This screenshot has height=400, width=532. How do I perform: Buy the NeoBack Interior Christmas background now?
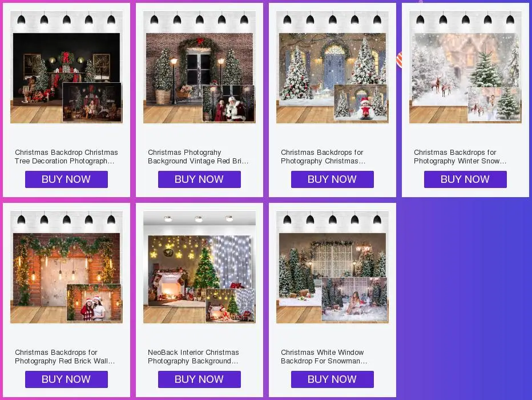200,379
